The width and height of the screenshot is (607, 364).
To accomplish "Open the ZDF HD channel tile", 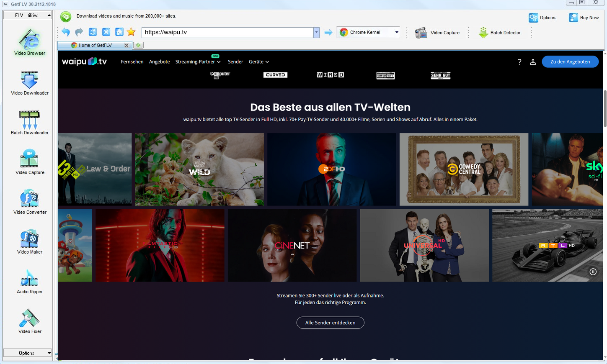I will coord(332,169).
